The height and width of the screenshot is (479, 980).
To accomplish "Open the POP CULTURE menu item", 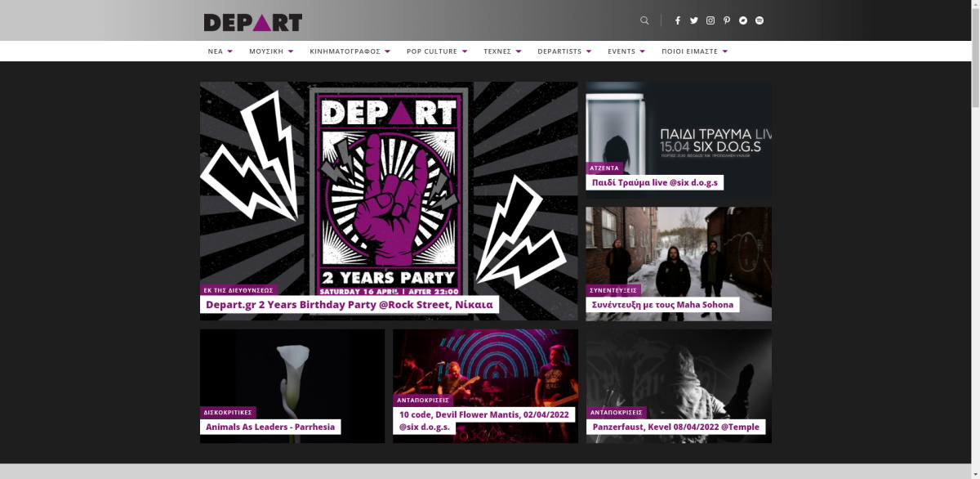I will click(x=432, y=51).
